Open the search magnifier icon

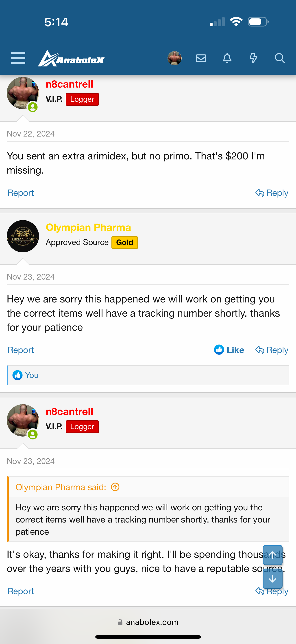pos(280,58)
